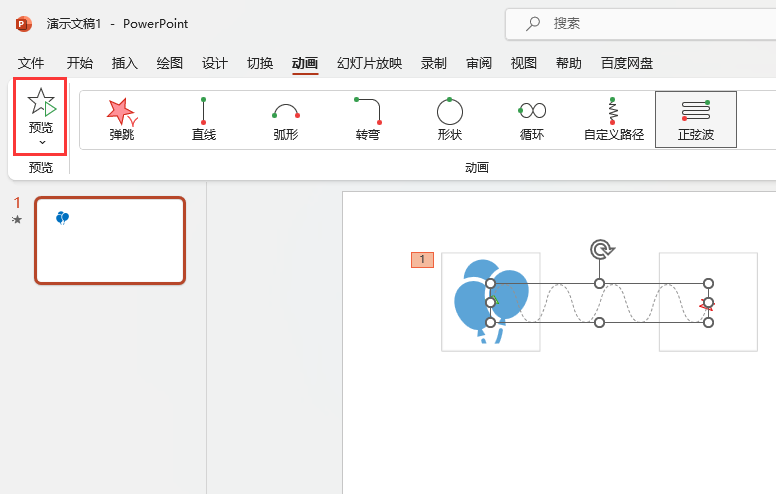Open the 百度网盘 tab
776x494 pixels.
tap(627, 63)
